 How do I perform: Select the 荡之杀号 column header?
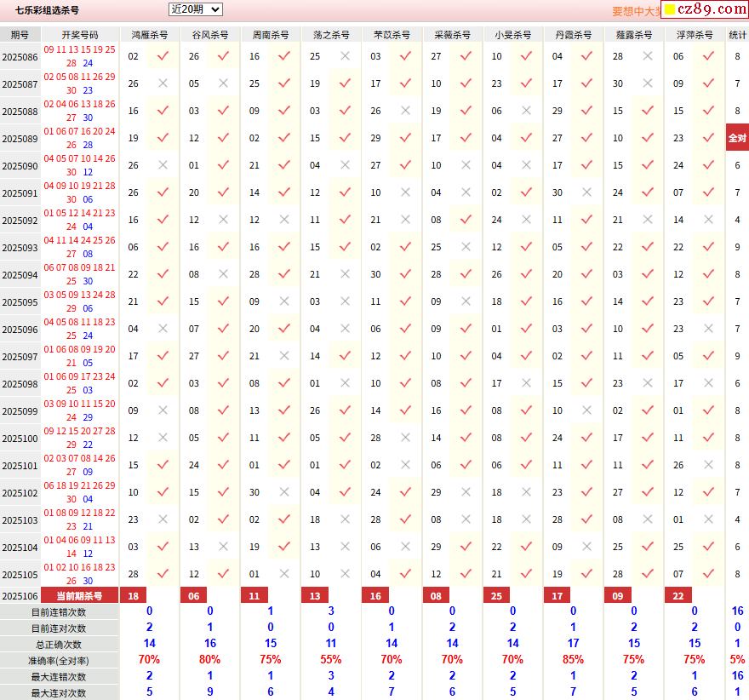point(331,35)
